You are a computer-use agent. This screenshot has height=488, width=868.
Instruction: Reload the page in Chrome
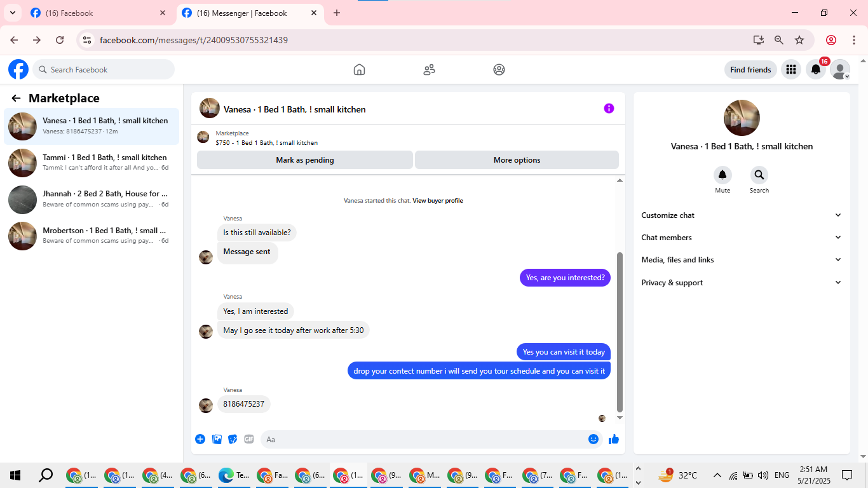tap(60, 40)
